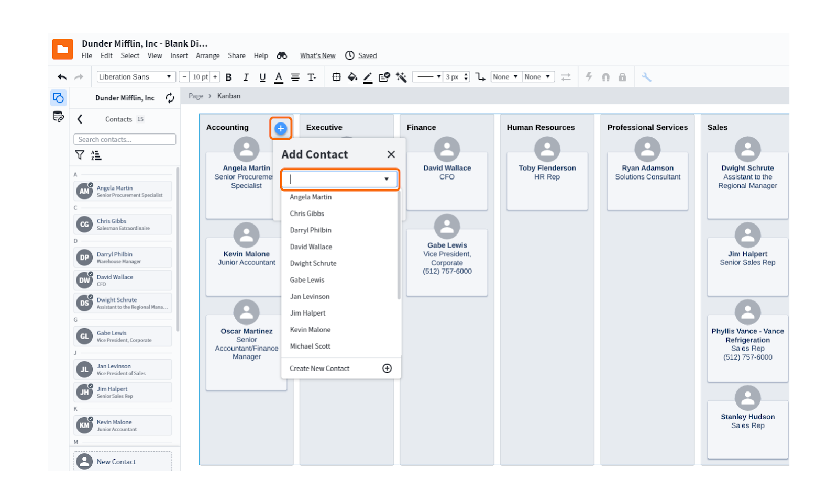
Task: Open the line style dropdown
Action: pos(427,76)
